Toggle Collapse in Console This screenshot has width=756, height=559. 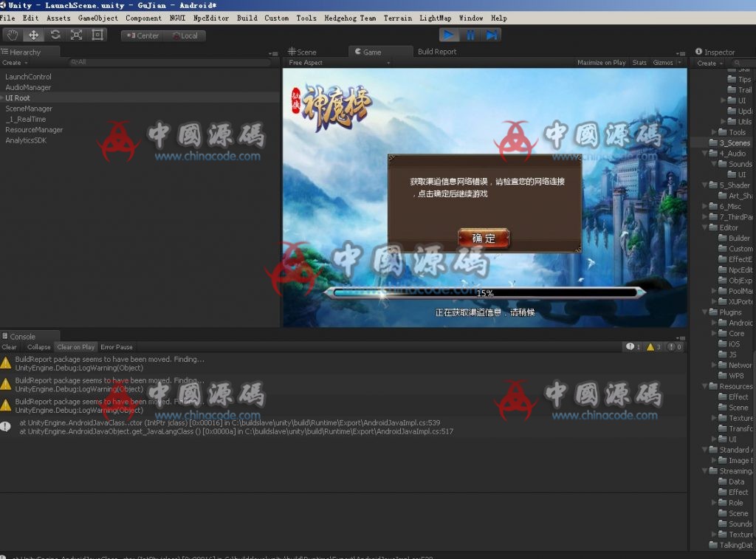tap(38, 347)
